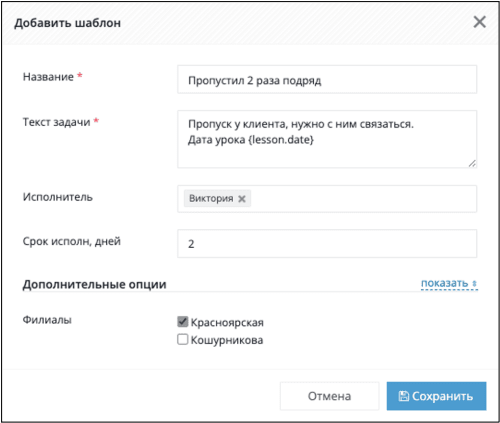500x423 pixels.
Task: Select the Срок исполн, дней field
Action: [327, 244]
